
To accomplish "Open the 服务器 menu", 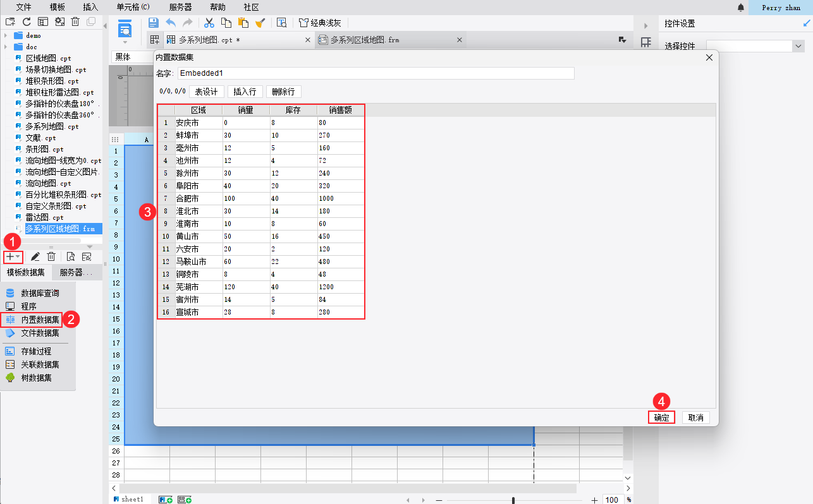I will click(x=181, y=7).
